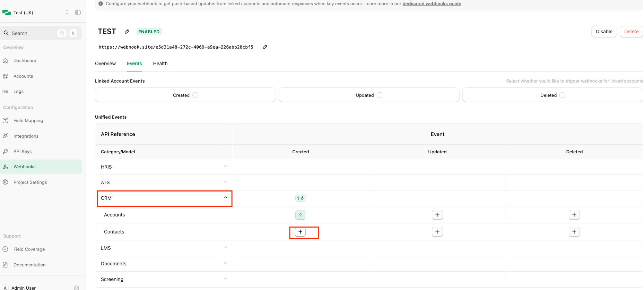Add Contacts Updated event with plus button
Viewport: 644px width, 290px height.
point(437,232)
